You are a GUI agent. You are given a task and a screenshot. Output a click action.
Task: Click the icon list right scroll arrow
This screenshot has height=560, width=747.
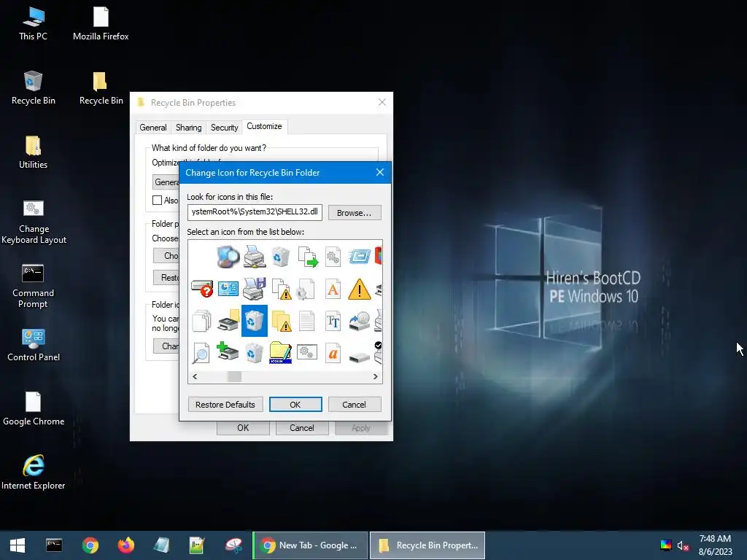click(x=376, y=377)
